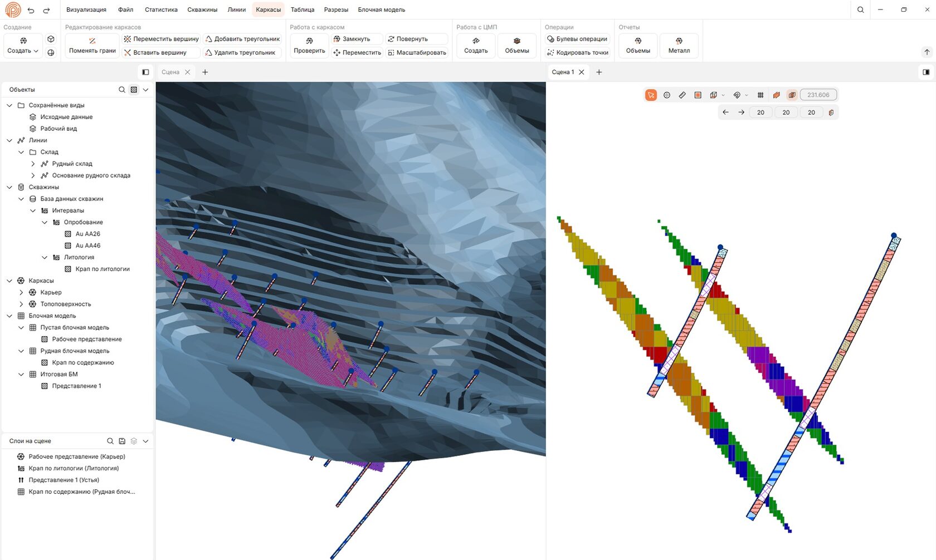The width and height of the screenshot is (936, 560).
Task: Open search in the top-right corner
Action: click(861, 9)
